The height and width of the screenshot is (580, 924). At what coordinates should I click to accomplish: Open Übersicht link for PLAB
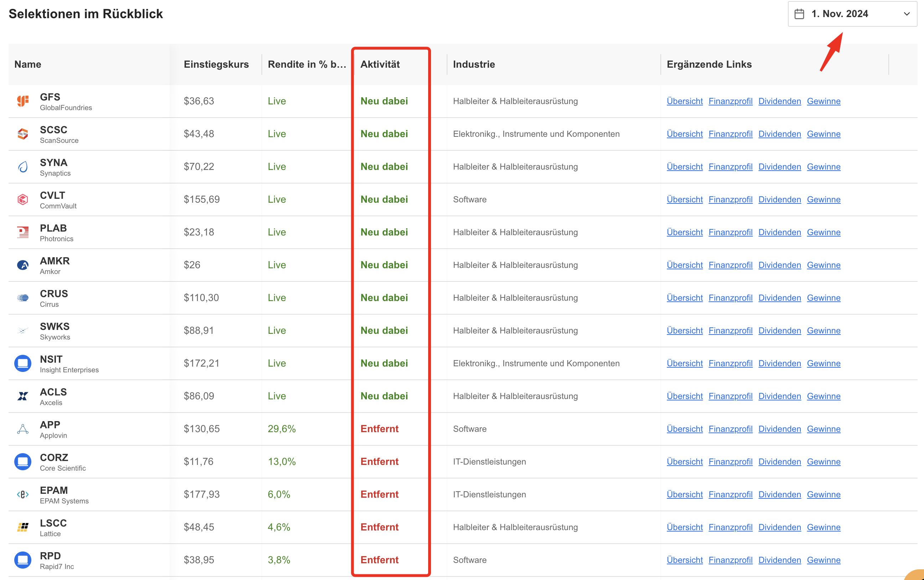point(684,232)
